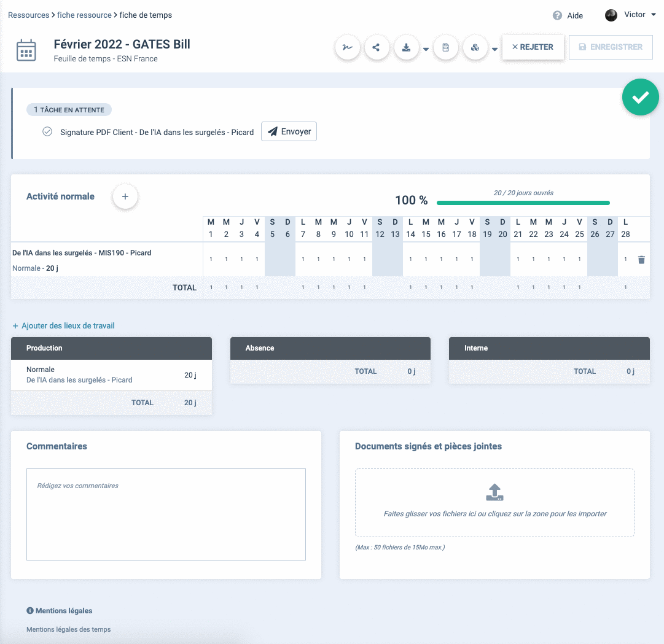Click the share icon button

pos(377,47)
